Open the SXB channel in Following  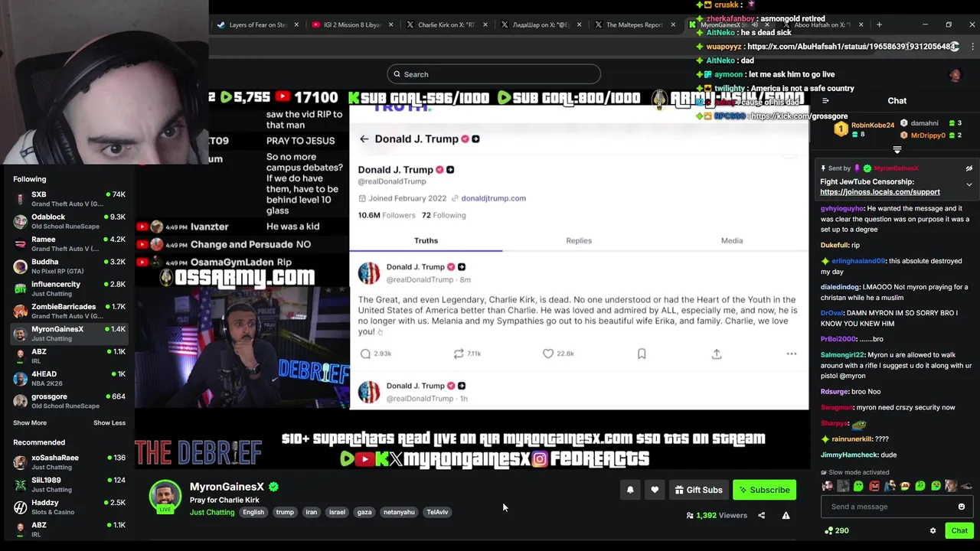69,199
